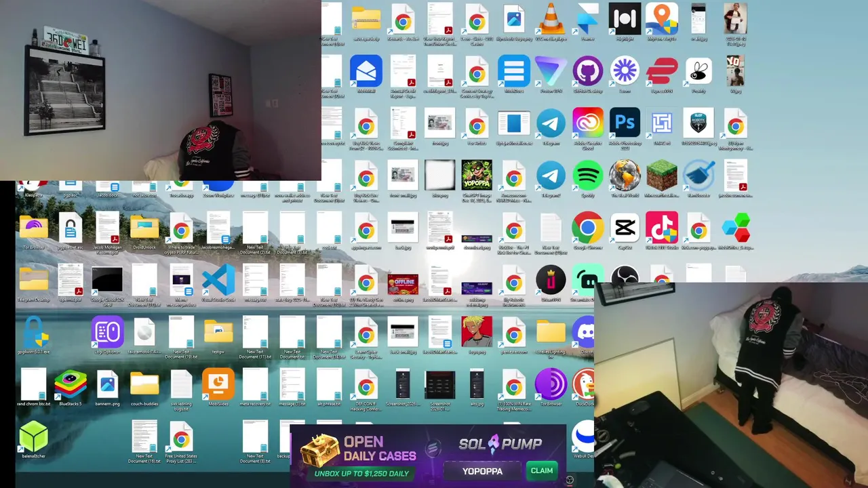Launch the BlueStacks 5 shortcut
This screenshot has width=868, height=488.
pos(71,384)
